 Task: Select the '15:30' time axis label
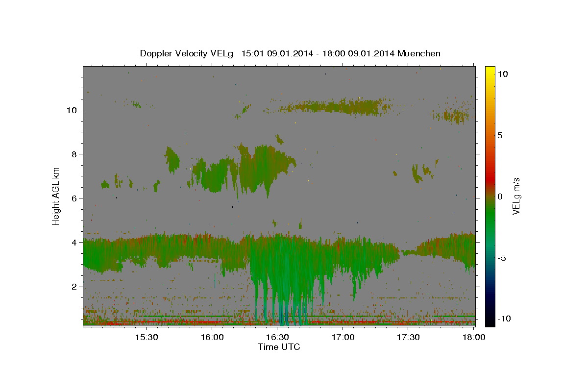[146, 337]
